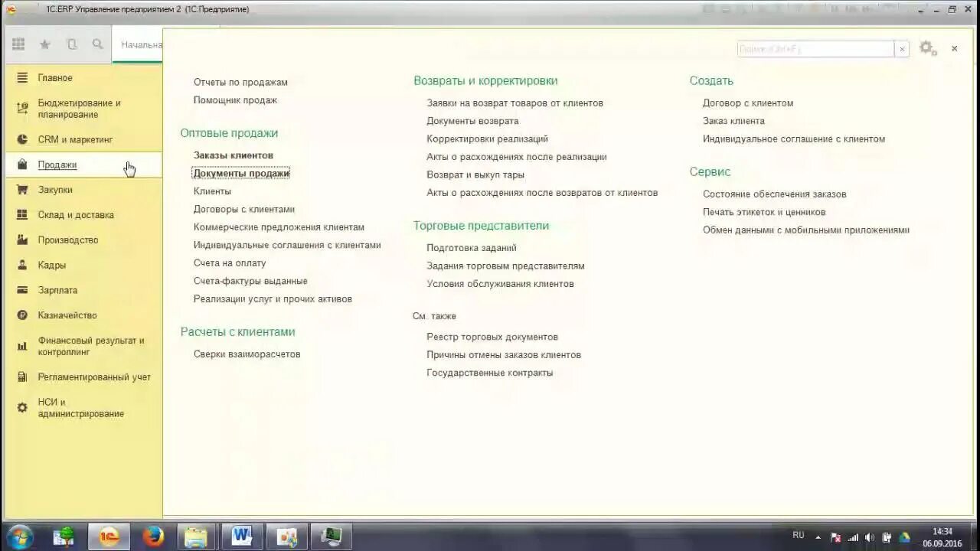This screenshot has height=551, width=980.
Task: Open Коммерческие предложения клиентам
Action: 279,227
